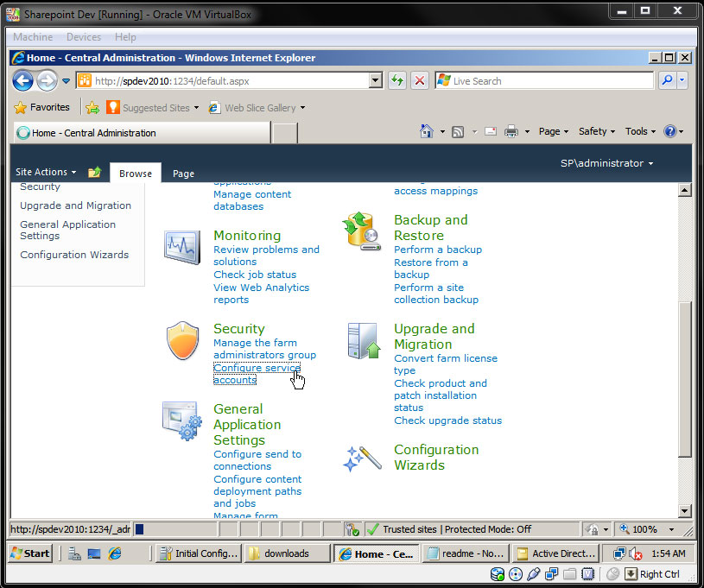Click the Server Manager quick launch icon
This screenshot has width=704, height=588.
[x=74, y=553]
